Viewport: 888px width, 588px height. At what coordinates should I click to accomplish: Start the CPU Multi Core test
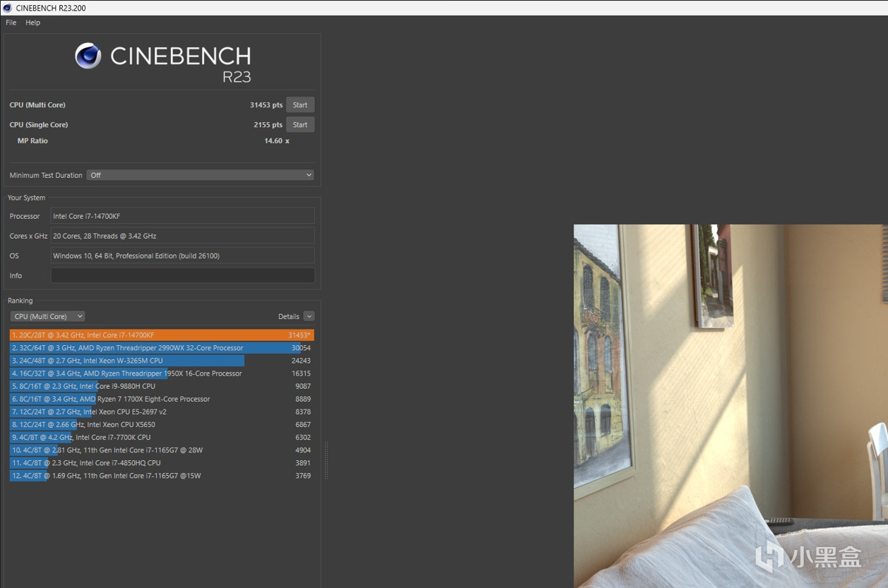tap(300, 105)
